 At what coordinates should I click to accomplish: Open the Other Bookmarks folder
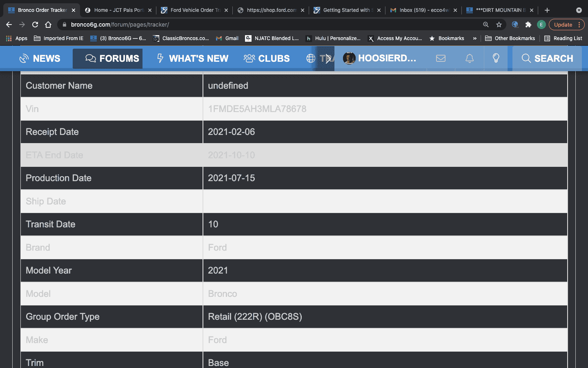tap(510, 38)
